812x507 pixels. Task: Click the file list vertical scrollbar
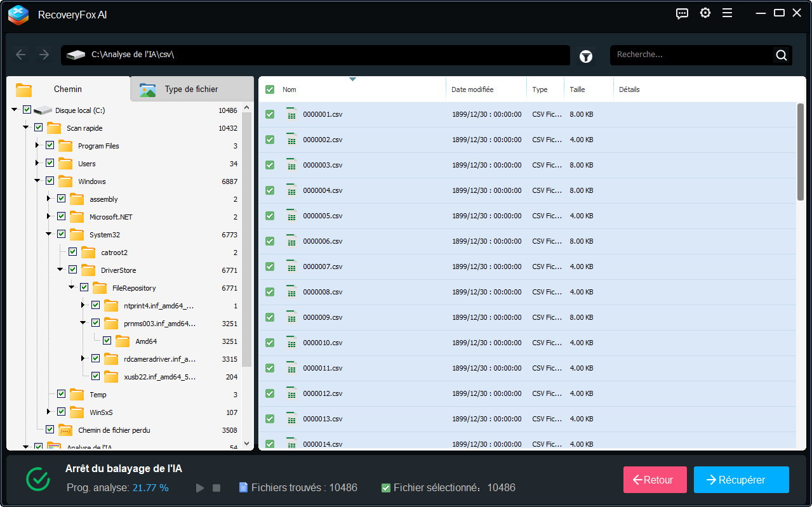pos(801,152)
